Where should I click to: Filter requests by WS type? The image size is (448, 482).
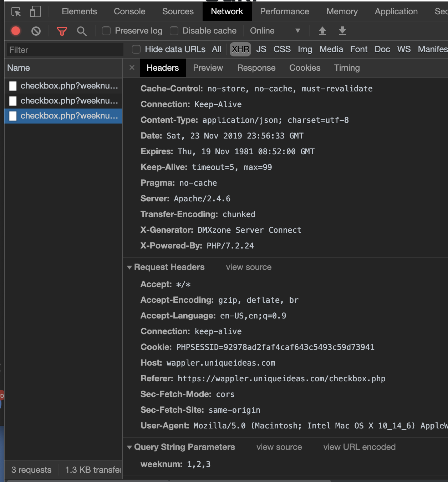(x=404, y=49)
